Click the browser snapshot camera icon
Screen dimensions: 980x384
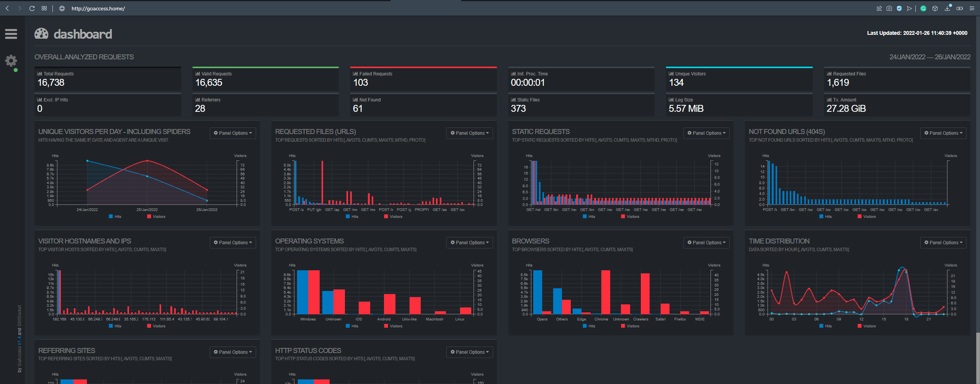coord(889,8)
